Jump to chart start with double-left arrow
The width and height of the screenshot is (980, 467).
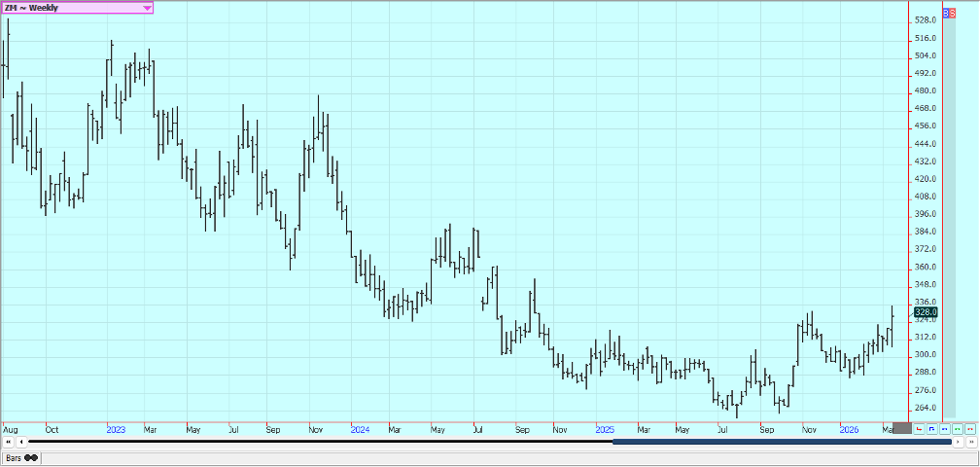point(10,442)
